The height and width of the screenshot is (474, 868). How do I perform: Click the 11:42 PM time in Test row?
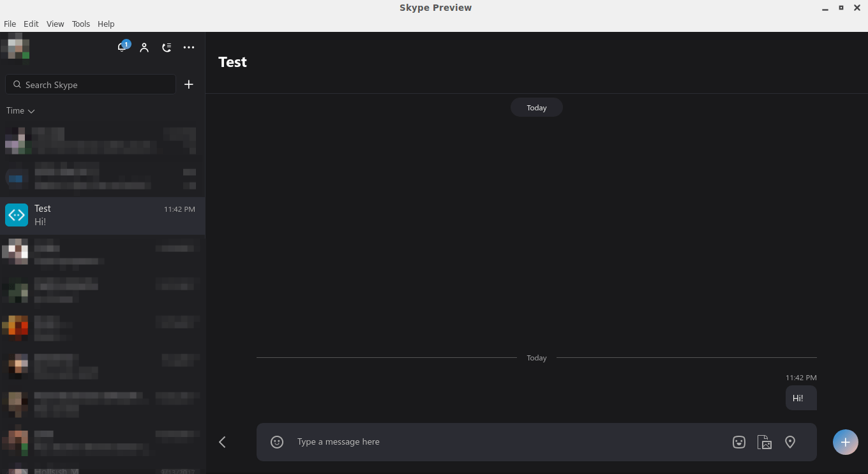(x=179, y=209)
